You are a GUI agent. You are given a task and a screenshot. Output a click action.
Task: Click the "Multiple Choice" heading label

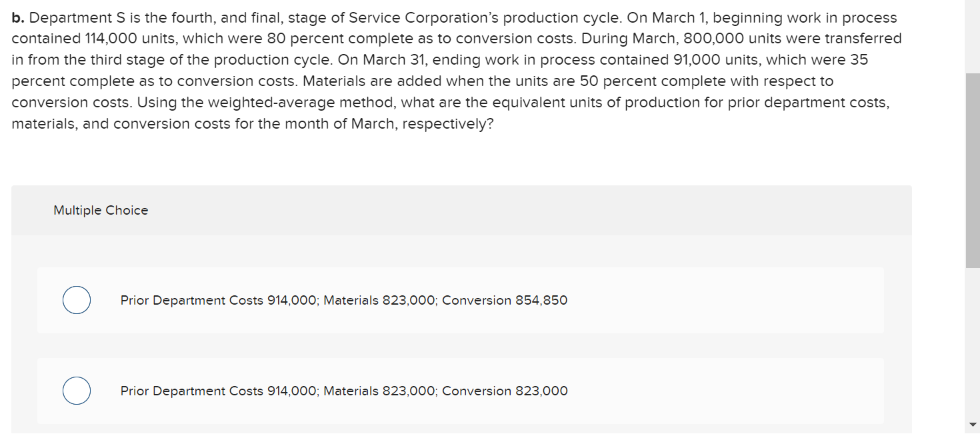101,211
